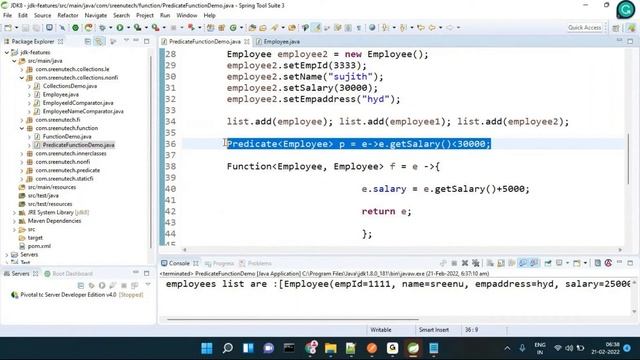
Task: Click the editor vertical scrollbar
Action: [628, 158]
